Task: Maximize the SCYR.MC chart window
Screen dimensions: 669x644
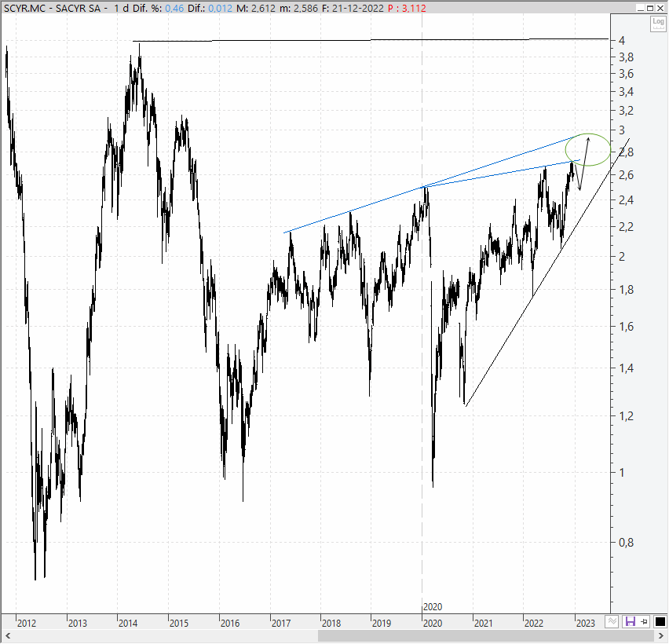Action: coord(650,8)
